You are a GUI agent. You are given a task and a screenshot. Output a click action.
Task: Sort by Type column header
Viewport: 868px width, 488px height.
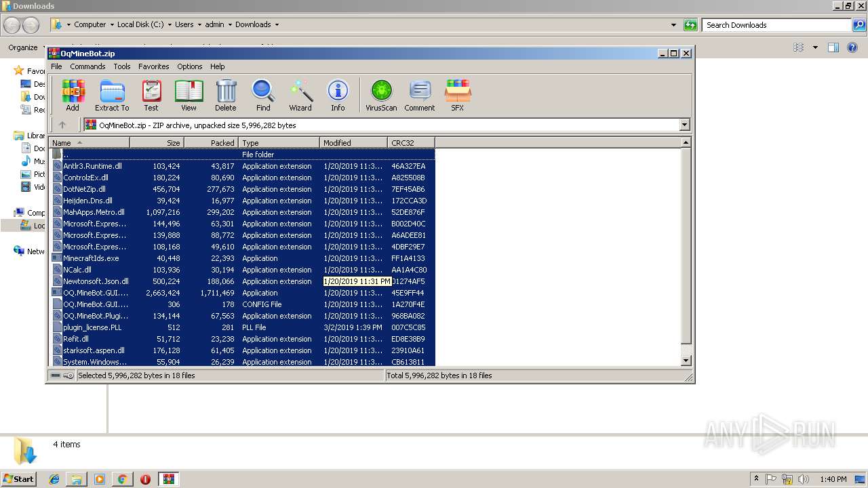pyautogui.click(x=279, y=142)
